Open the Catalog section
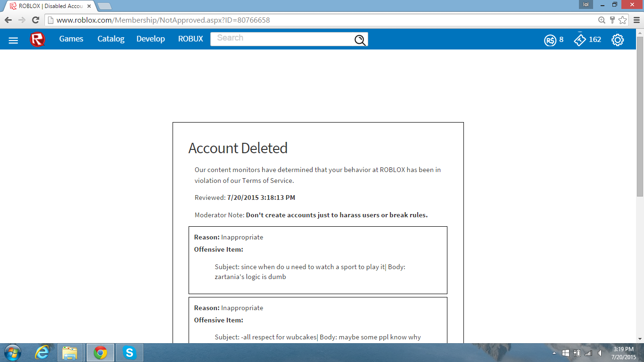 click(111, 39)
